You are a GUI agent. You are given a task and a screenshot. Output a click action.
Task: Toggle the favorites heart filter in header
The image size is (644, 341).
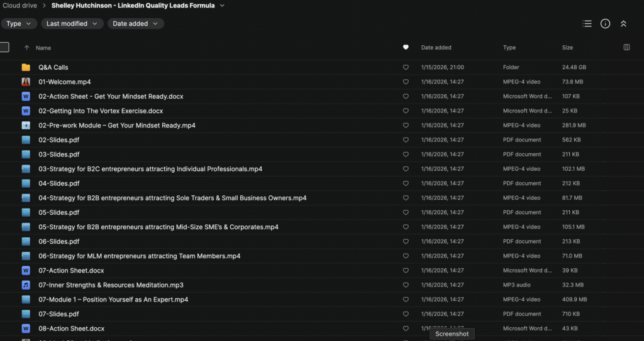(x=406, y=47)
